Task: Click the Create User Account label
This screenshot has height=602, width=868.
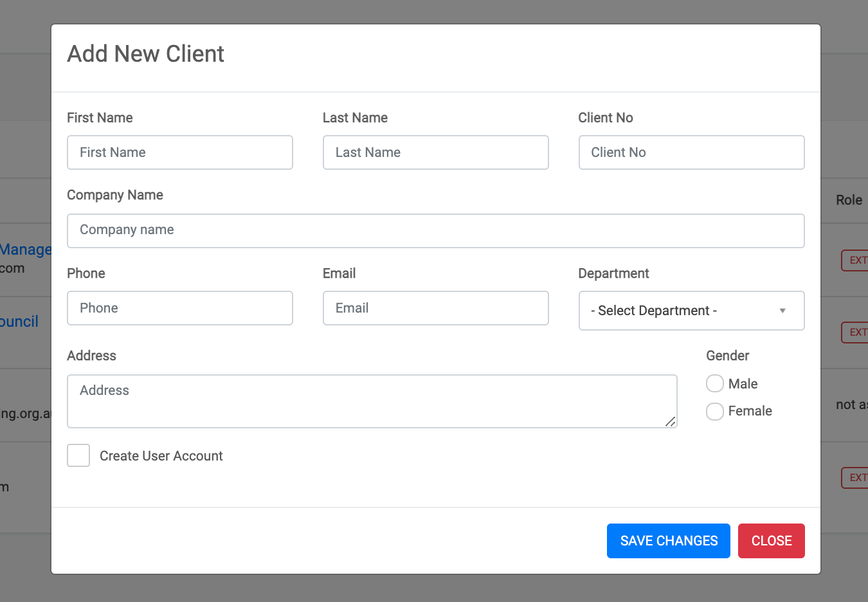Action: tap(161, 456)
